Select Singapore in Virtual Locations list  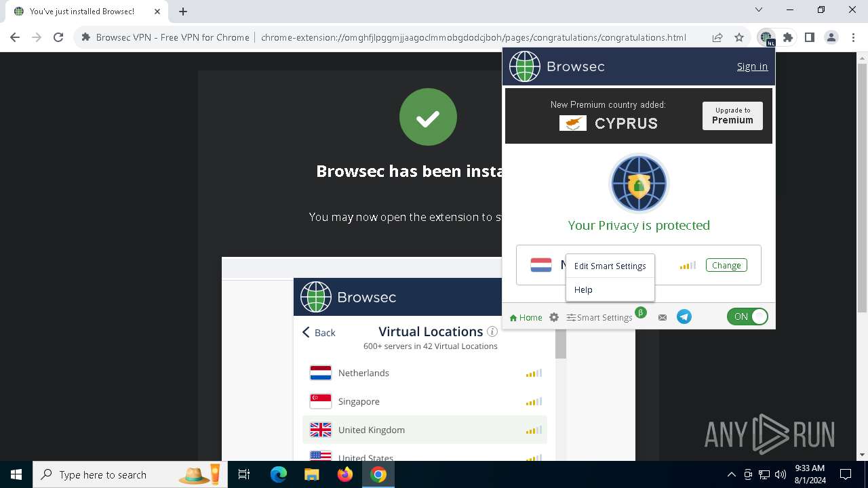click(425, 401)
